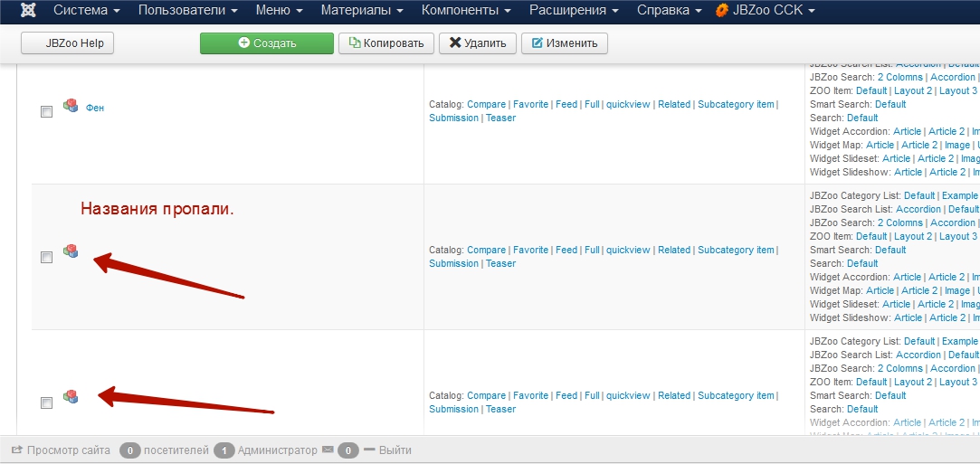Click the item type icon beside Фен
The image size is (980, 464).
click(x=71, y=106)
